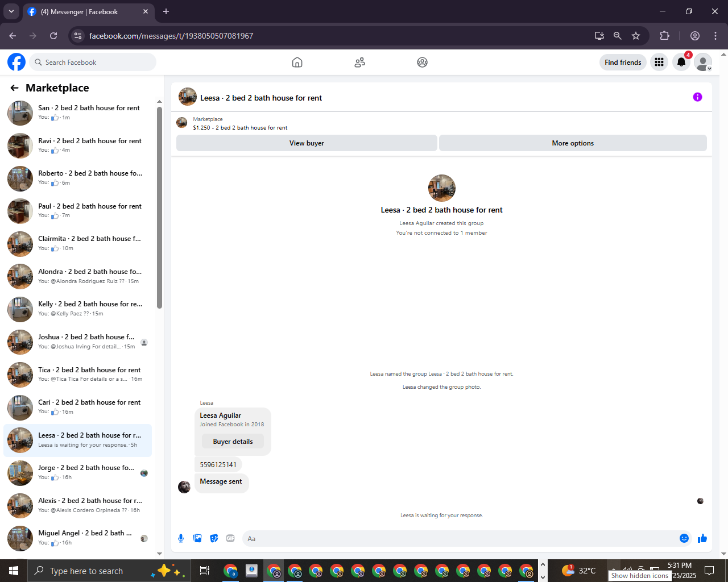Viewport: 728px width, 582px height.
Task: Click the More options button
Action: [x=573, y=143]
